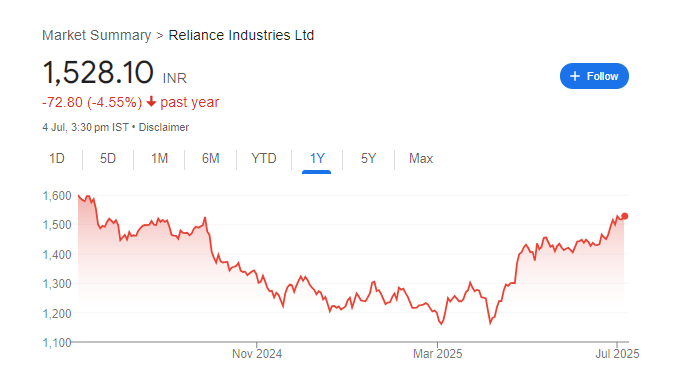Click the 1,500 y-axis label
The image size is (676, 377).
tap(57, 225)
